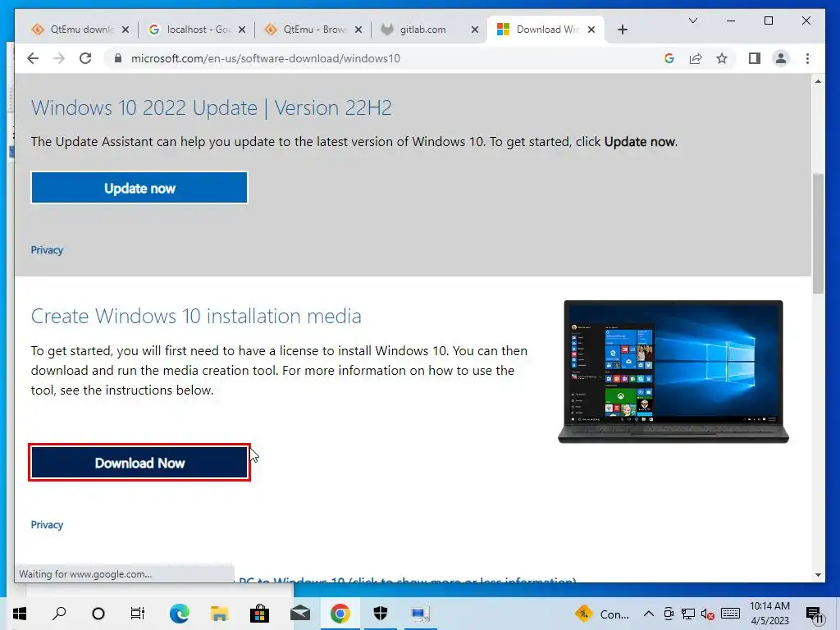Go back to the previous page
The height and width of the screenshot is (630, 840).
33,58
